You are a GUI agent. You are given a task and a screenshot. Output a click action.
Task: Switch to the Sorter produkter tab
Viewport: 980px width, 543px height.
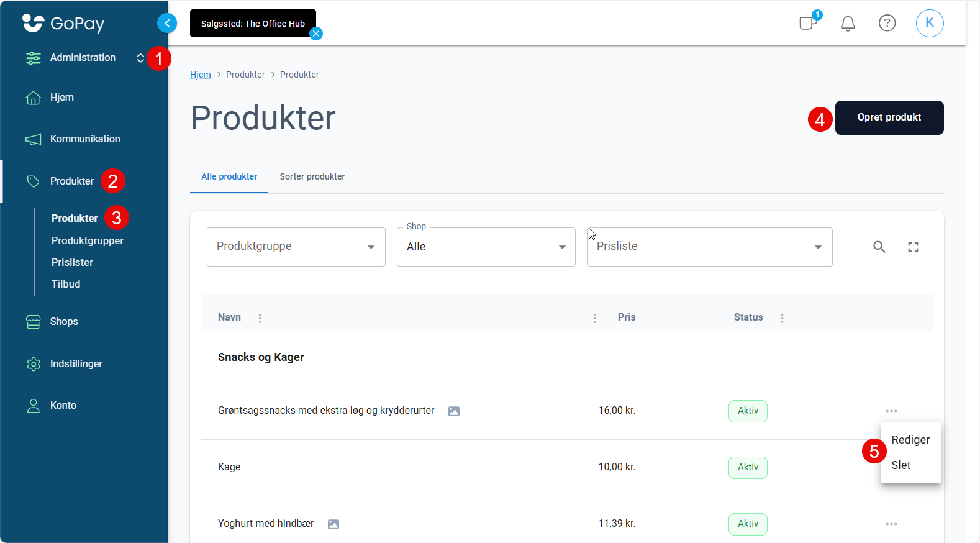[312, 176]
